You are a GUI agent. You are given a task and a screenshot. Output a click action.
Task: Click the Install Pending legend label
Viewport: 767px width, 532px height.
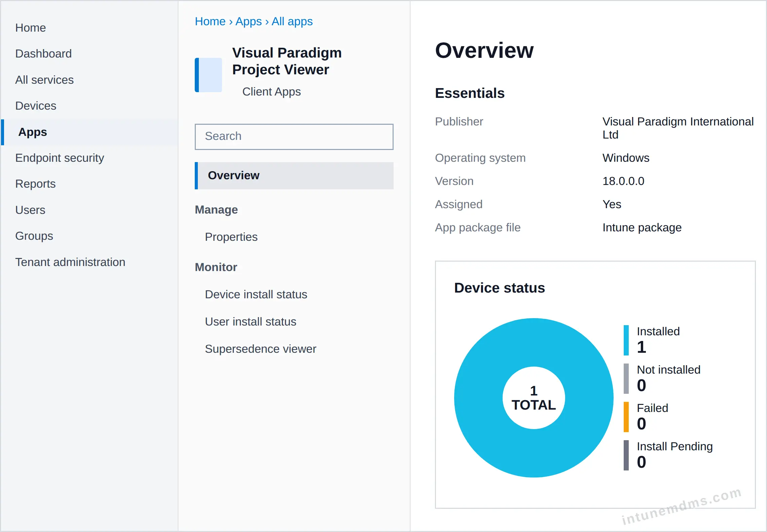pyautogui.click(x=675, y=447)
